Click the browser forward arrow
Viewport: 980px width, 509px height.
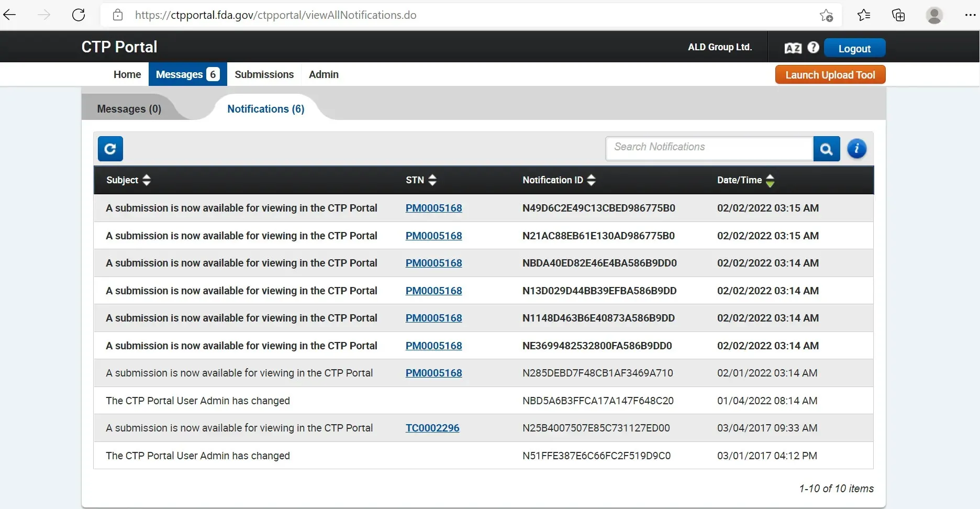click(44, 15)
